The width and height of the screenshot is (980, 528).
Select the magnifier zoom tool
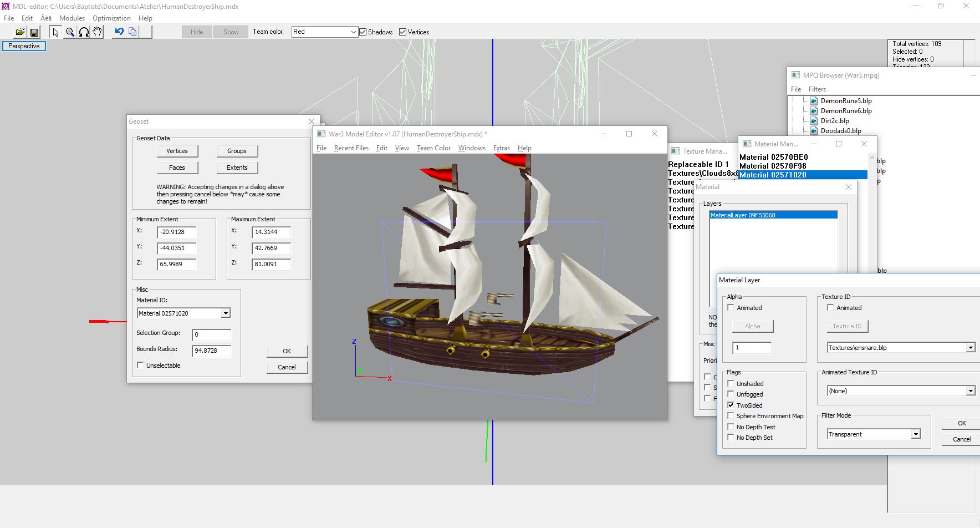70,32
